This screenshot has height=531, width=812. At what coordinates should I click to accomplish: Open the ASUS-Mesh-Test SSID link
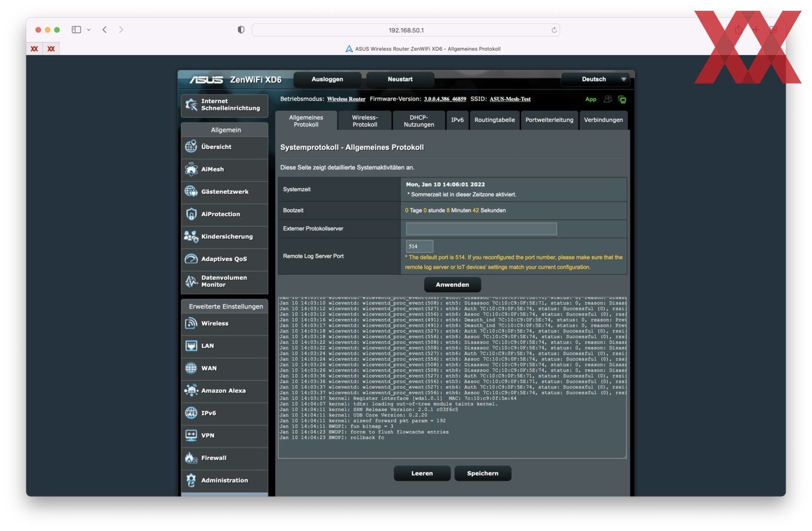click(x=510, y=99)
